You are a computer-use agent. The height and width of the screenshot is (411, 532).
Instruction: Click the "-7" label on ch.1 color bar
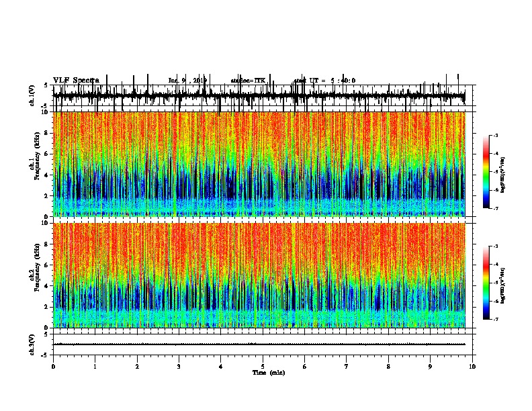click(496, 209)
